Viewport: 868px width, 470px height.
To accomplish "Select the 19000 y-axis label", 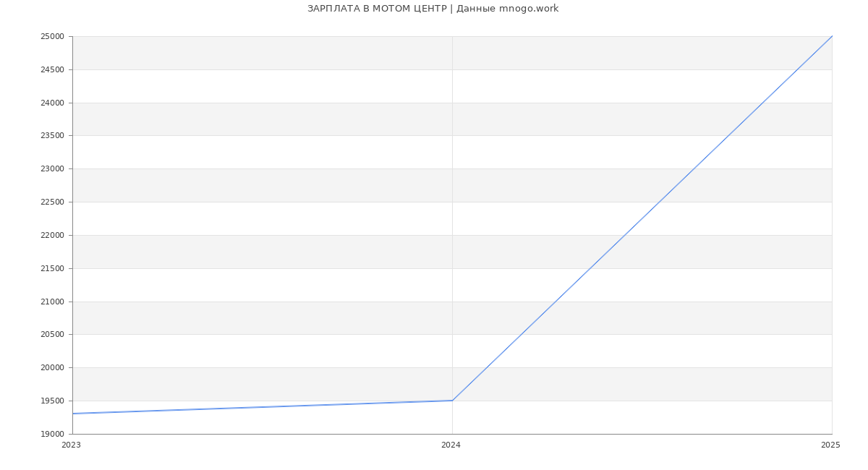I will coord(53,435).
